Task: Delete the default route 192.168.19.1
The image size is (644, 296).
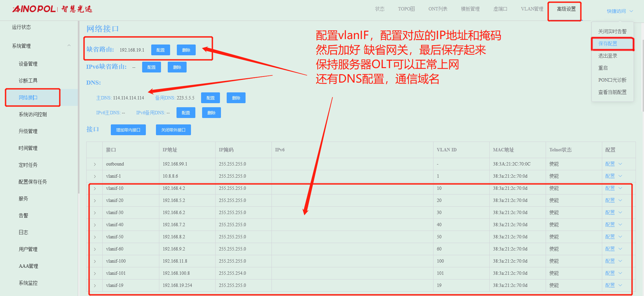Action: pos(186,50)
